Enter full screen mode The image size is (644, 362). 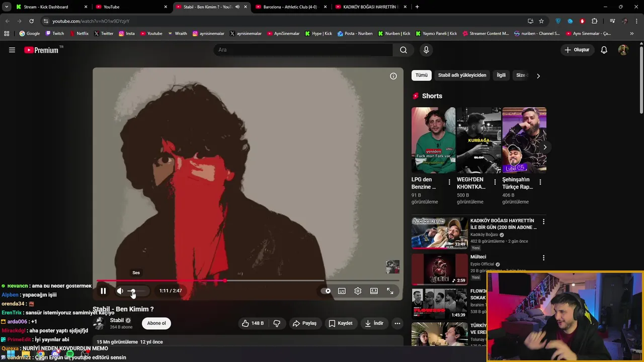click(390, 291)
